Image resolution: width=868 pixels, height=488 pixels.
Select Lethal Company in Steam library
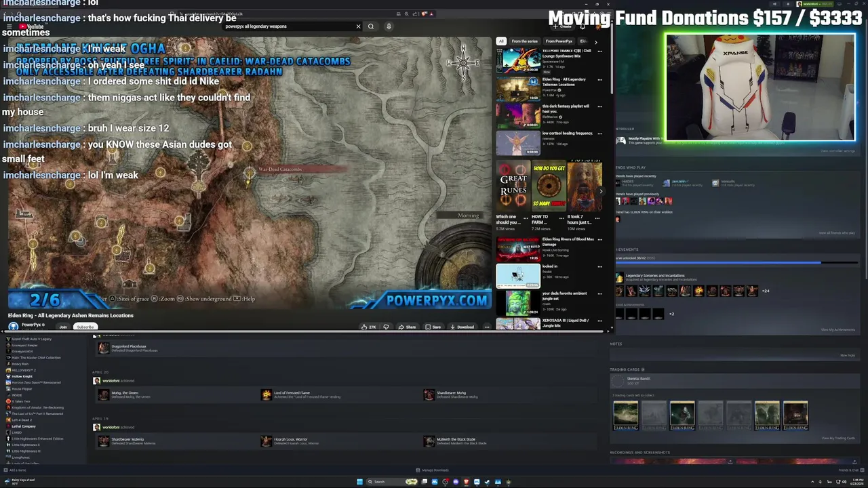pyautogui.click(x=23, y=426)
